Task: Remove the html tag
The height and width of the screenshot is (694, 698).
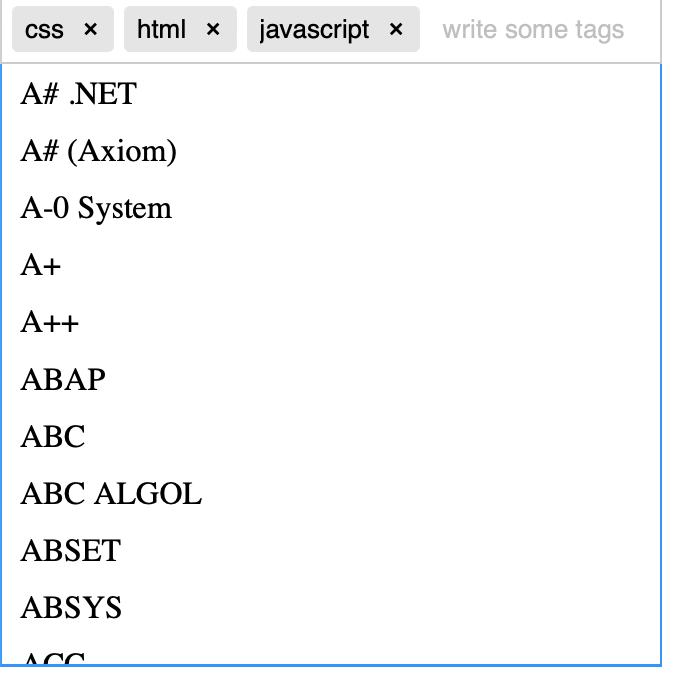Action: click(213, 29)
